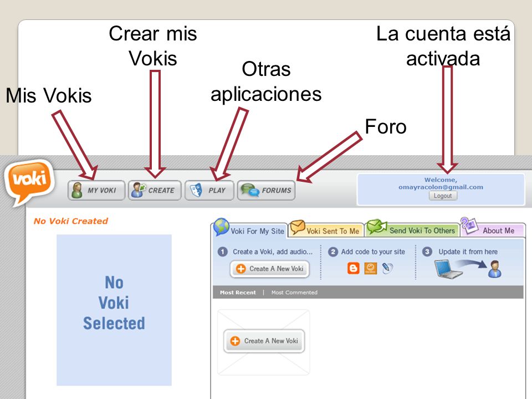Click the question-photo icon on About Me tab
The image size is (532, 399).
click(469, 226)
